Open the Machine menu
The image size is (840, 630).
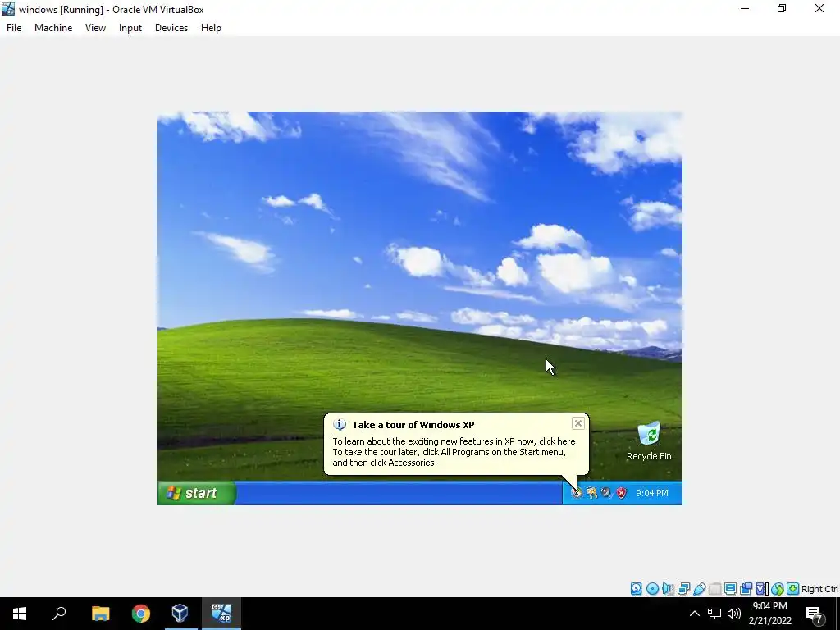pyautogui.click(x=53, y=28)
